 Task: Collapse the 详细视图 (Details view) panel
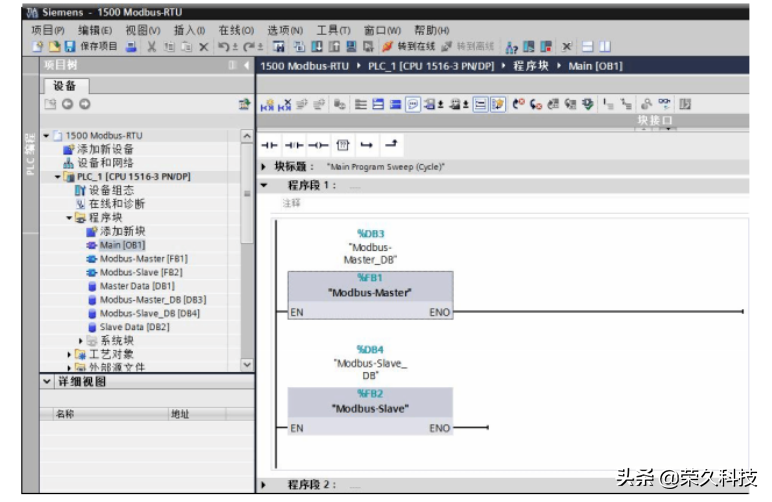[x=46, y=382]
